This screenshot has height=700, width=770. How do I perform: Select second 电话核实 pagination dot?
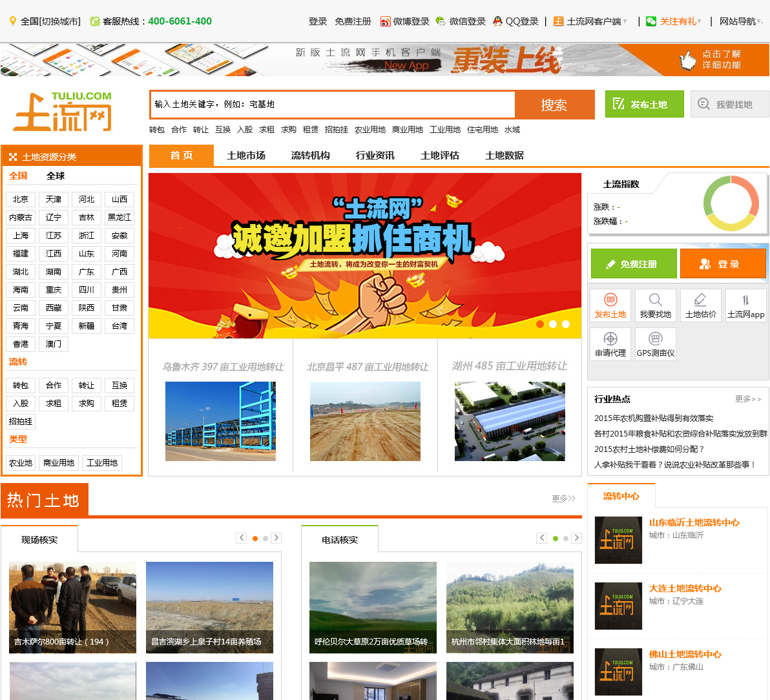[566, 539]
